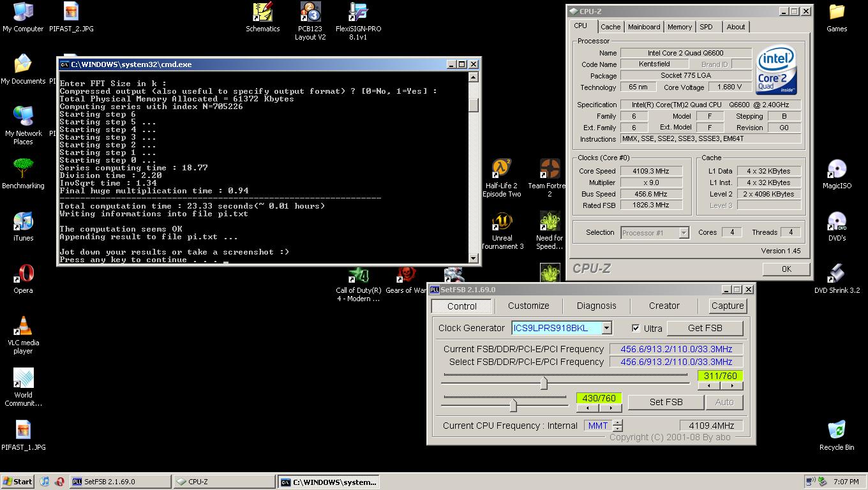The image size is (868, 490).
Task: Open Games folder icon
Action: (837, 18)
